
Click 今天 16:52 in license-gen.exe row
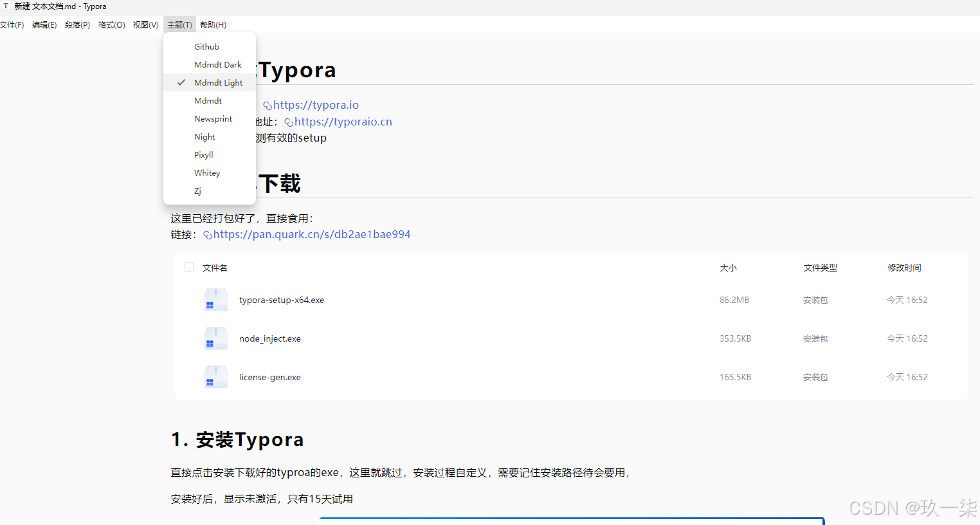coord(907,377)
